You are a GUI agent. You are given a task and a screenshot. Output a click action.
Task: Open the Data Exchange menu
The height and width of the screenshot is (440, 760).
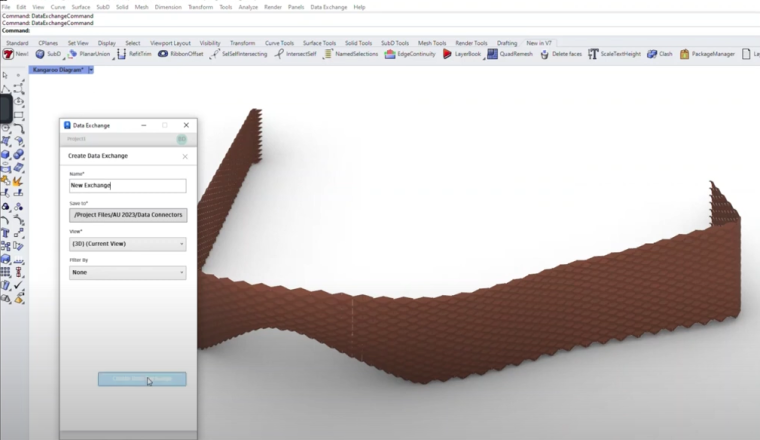click(x=328, y=7)
